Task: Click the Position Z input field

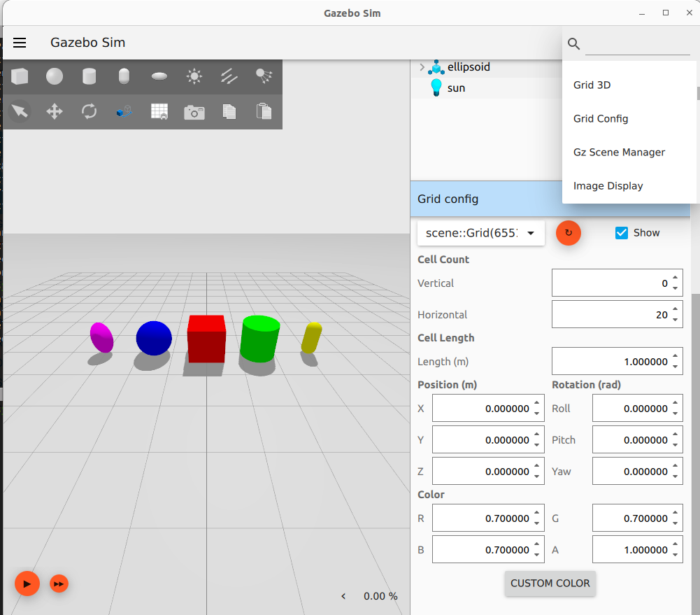Action: [x=488, y=471]
